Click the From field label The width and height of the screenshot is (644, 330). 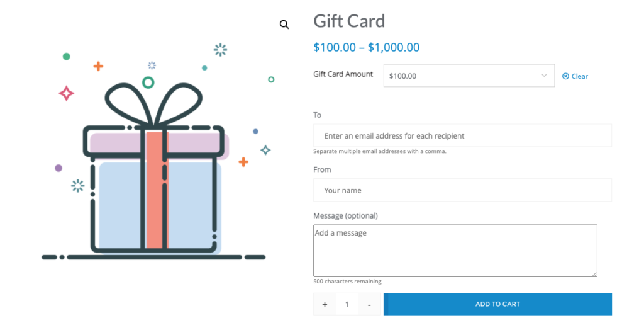[x=322, y=169]
